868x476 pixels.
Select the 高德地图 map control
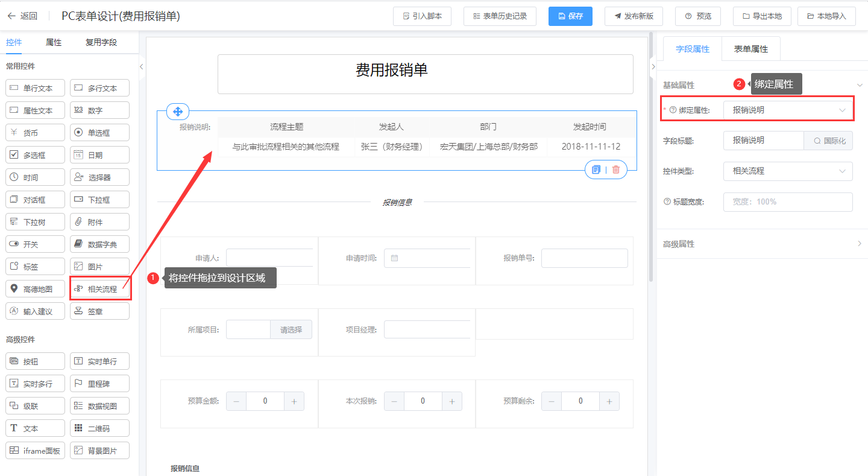pos(35,289)
